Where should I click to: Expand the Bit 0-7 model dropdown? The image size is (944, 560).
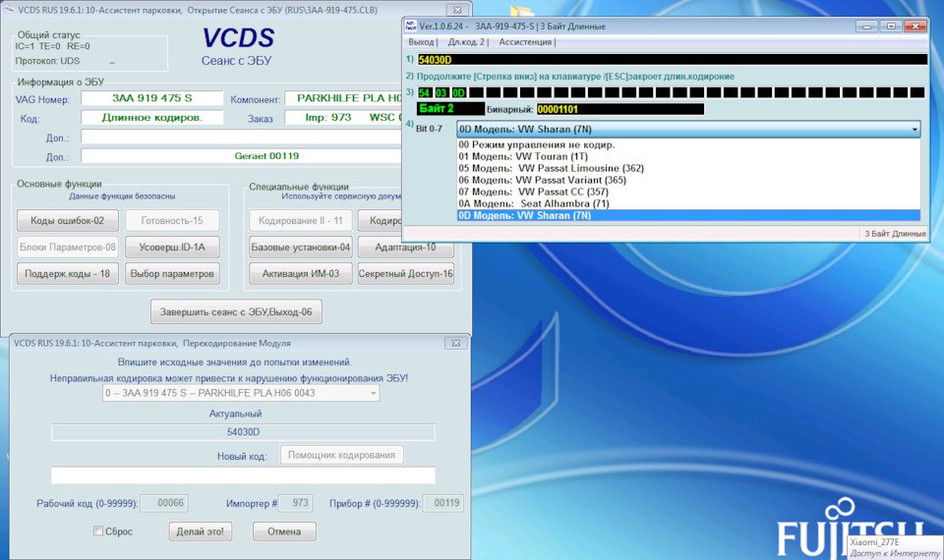tap(914, 130)
